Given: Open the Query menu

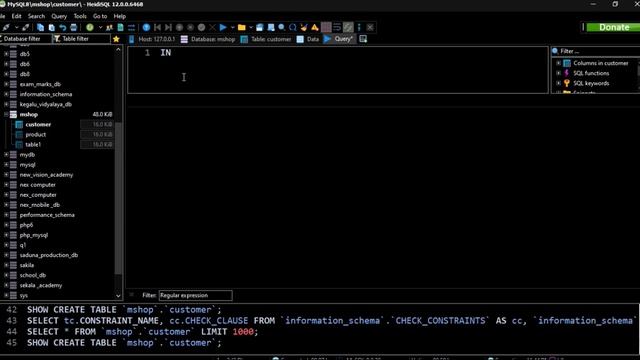Looking at the screenshot, I should (x=59, y=16).
